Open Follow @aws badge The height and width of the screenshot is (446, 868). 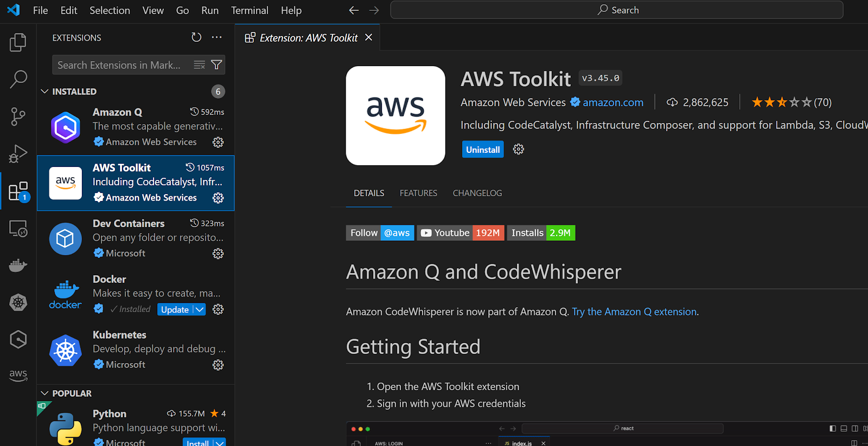pos(380,233)
